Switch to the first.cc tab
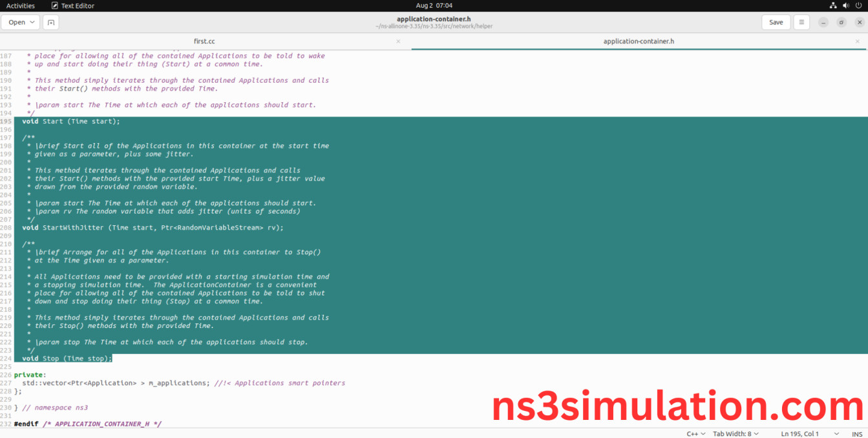 click(204, 41)
